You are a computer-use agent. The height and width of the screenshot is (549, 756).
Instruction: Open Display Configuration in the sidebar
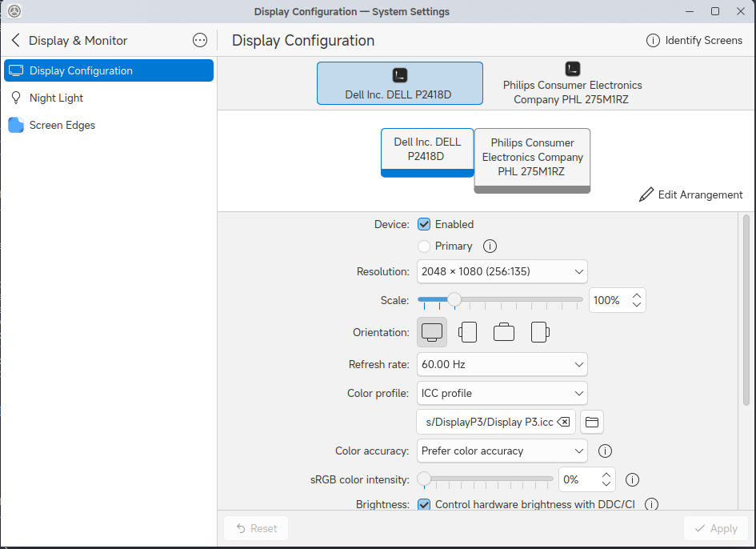109,70
